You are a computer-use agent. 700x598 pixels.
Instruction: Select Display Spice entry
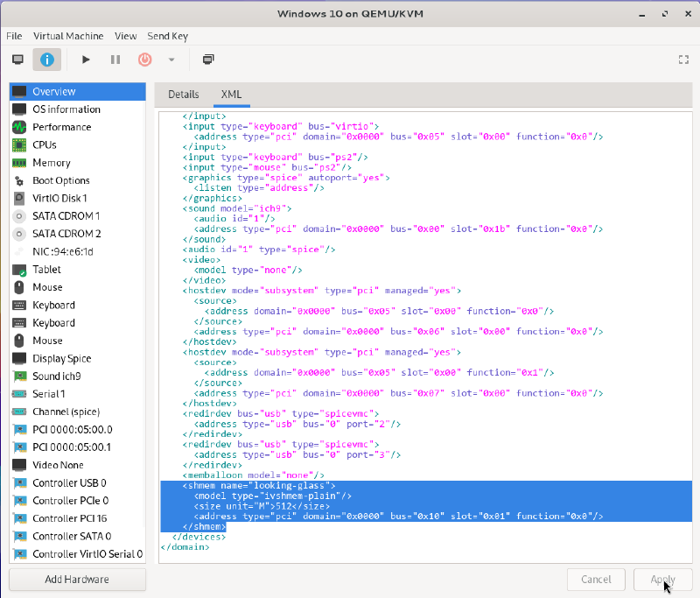pyautogui.click(x=78, y=359)
